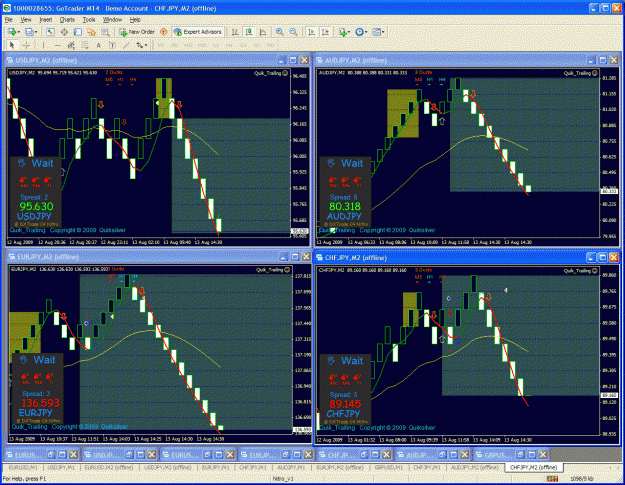
Task: Click the 80.318 price in AUDJPY panel
Action: point(345,206)
